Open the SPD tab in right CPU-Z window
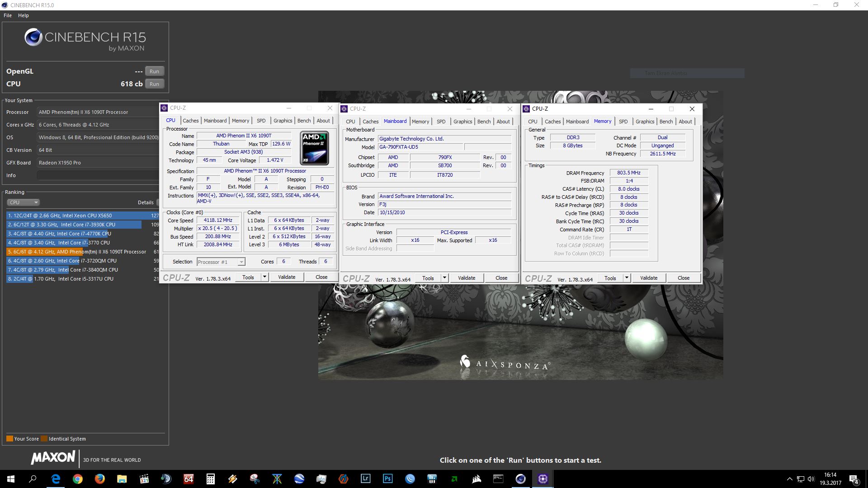868x488 pixels. tap(623, 122)
